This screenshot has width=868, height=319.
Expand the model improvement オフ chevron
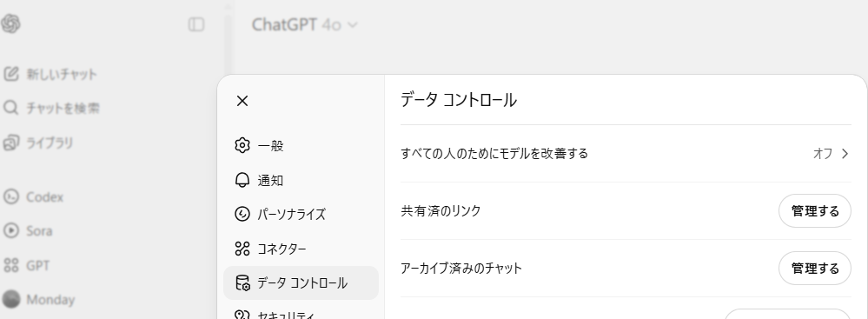click(x=845, y=153)
